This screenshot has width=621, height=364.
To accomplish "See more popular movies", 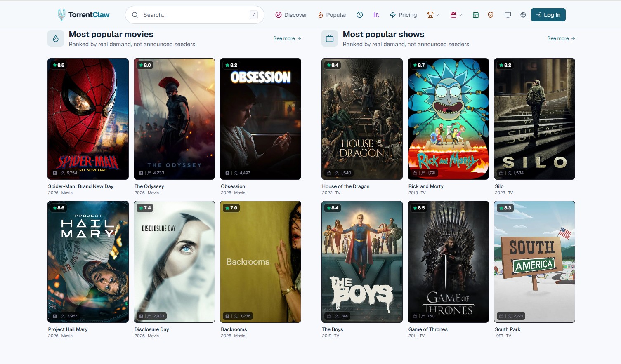I will tap(287, 38).
